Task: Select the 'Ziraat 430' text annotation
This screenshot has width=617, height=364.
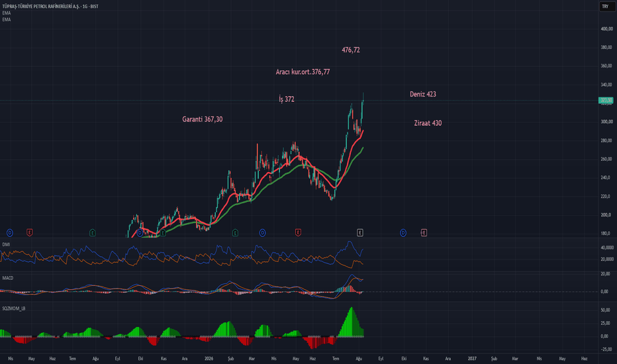Action: click(x=428, y=123)
